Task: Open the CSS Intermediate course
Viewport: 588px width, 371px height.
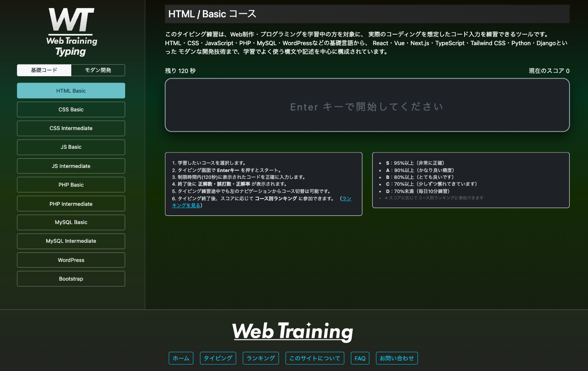Action: point(71,128)
